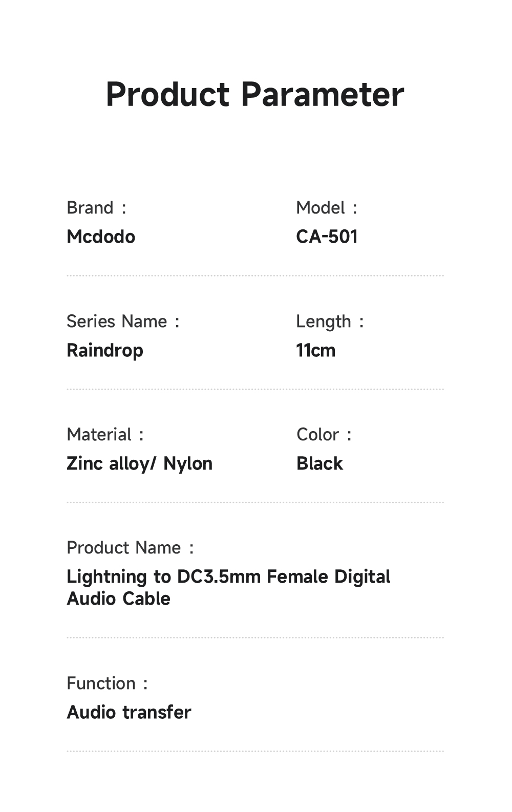The width and height of the screenshot is (512, 812).
Task: Click the Product Parameter heading
Action: pos(255,95)
